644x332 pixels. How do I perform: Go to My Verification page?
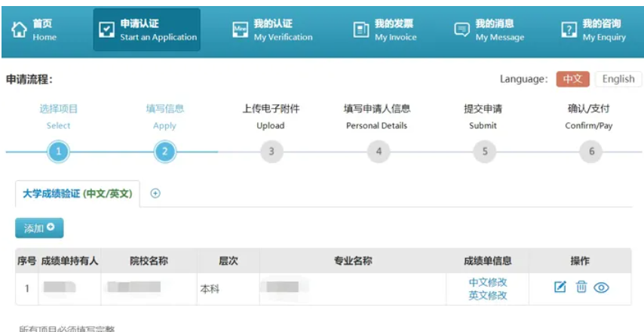tap(271, 30)
